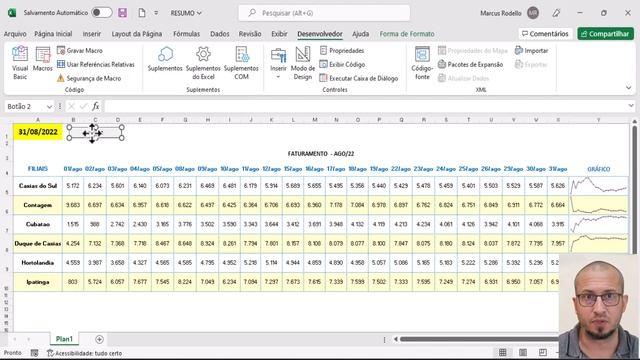
Task: Click the FATURAMENTO - AGO/22 title
Action: click(x=321, y=154)
